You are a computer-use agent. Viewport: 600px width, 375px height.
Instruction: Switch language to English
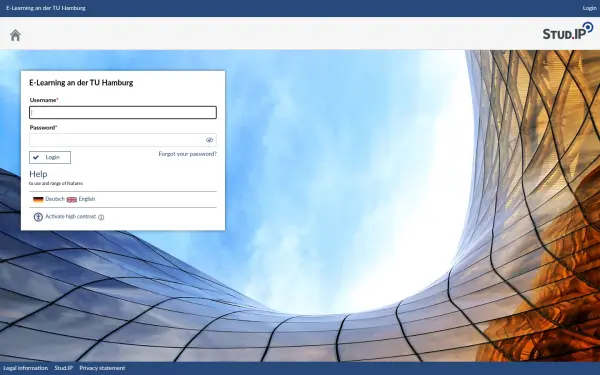87,199
